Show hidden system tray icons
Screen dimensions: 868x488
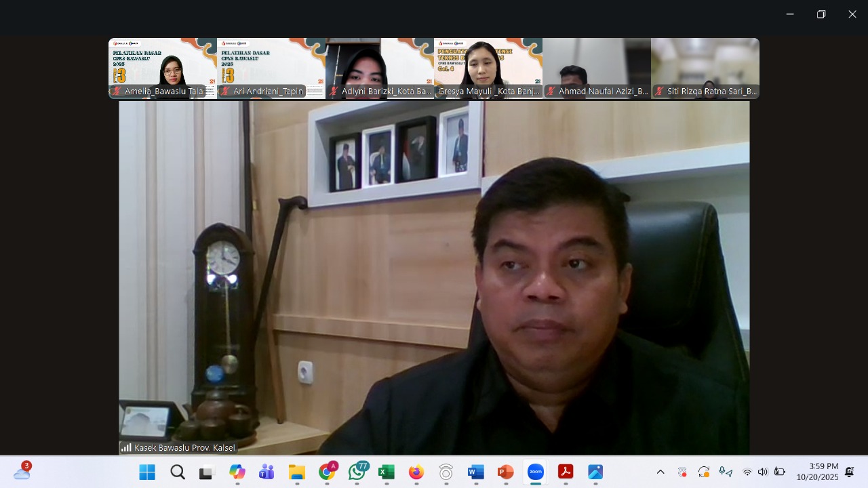click(660, 472)
